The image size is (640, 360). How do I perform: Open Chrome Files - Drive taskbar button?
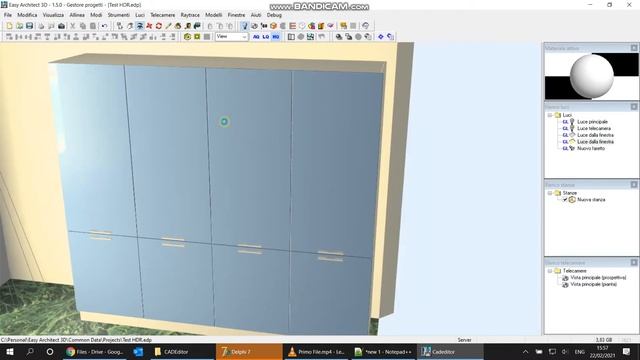tap(95, 351)
